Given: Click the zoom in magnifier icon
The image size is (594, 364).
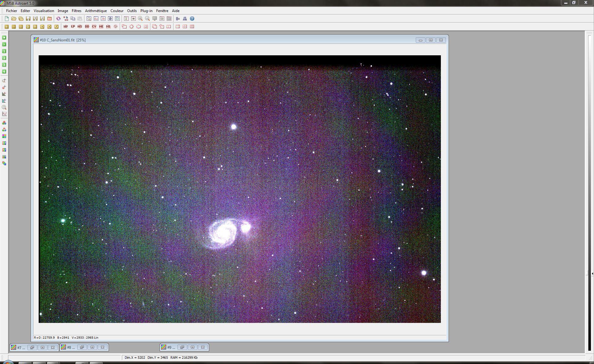Looking at the screenshot, I should 140,19.
